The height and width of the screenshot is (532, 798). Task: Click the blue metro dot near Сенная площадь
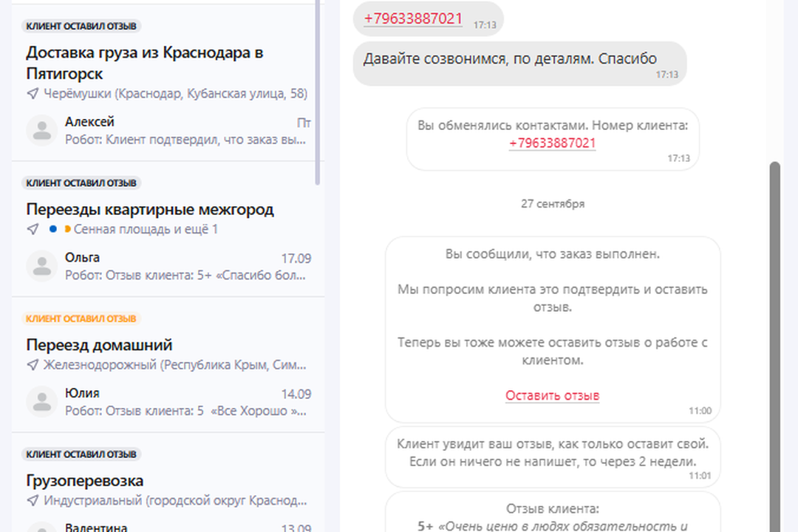point(52,229)
